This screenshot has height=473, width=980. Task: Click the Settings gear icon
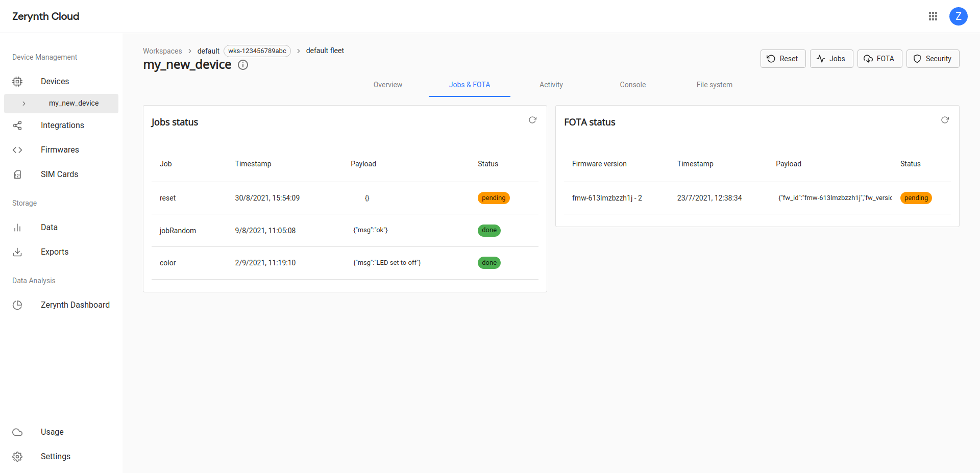[x=17, y=457]
